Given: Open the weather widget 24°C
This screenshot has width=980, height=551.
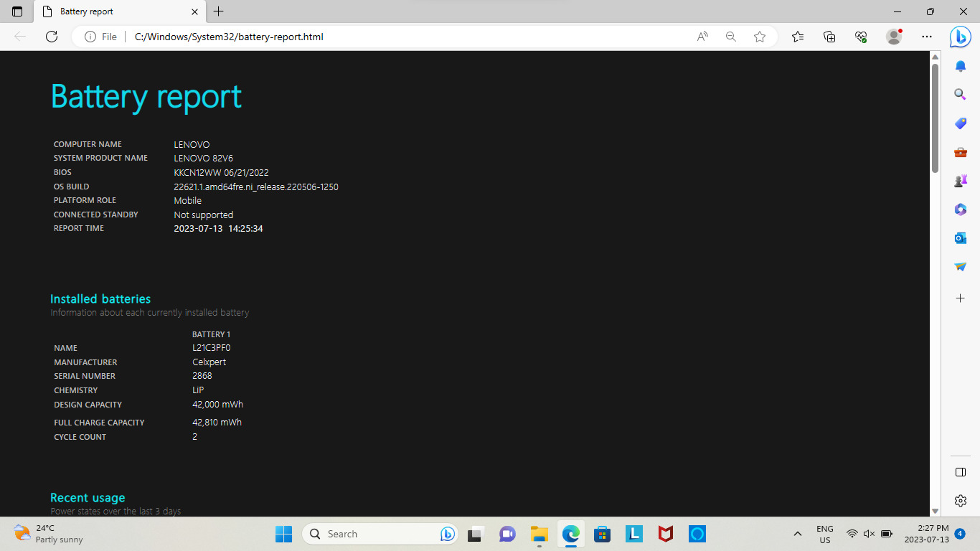Looking at the screenshot, I should tap(48, 533).
